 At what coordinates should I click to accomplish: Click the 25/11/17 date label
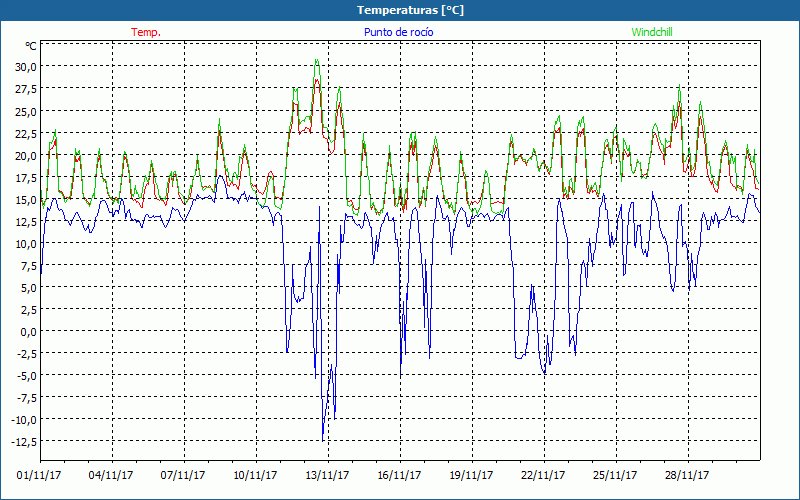615,476
